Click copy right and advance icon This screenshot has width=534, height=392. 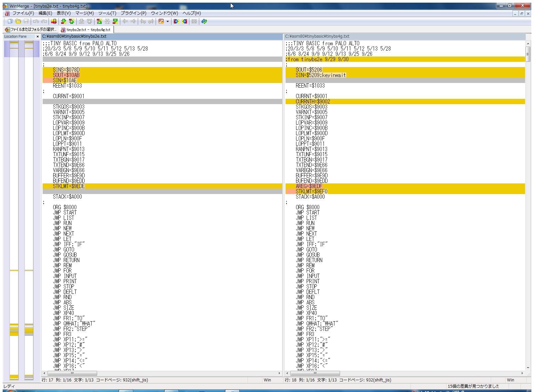pos(143,21)
